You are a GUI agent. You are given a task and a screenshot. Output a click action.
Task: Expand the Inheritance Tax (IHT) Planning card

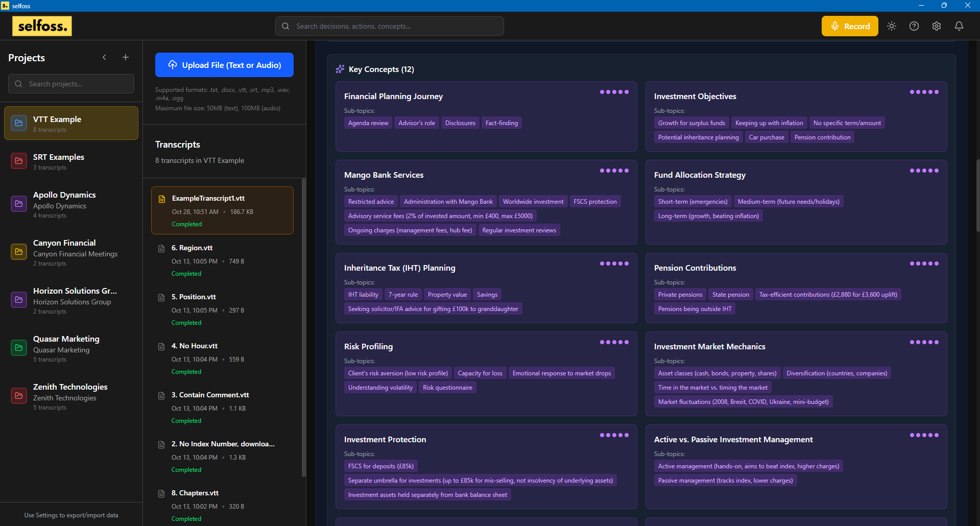click(x=400, y=268)
